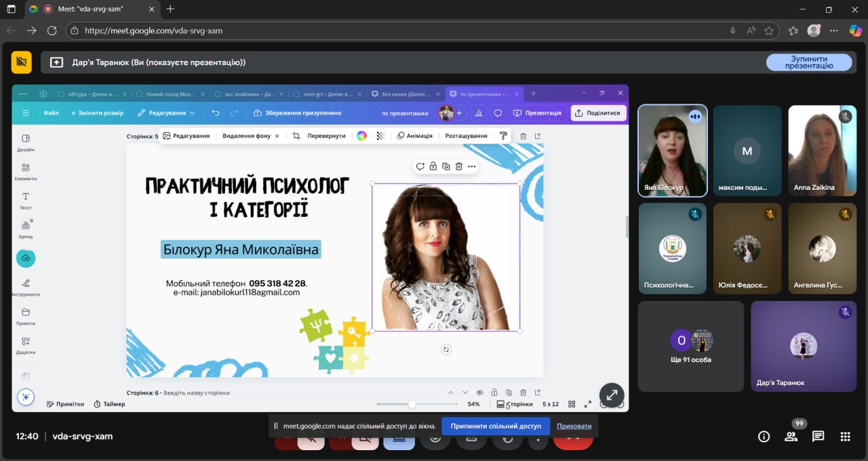Open the Meet chat panel icon

(x=818, y=437)
